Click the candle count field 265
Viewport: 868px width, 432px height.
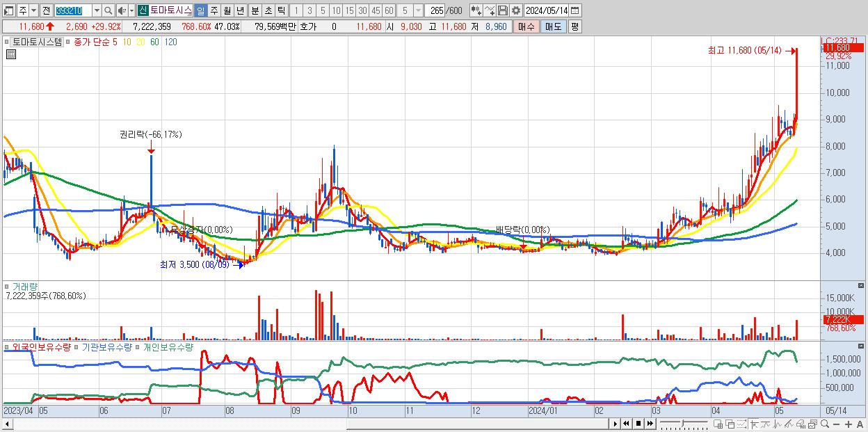(435, 10)
